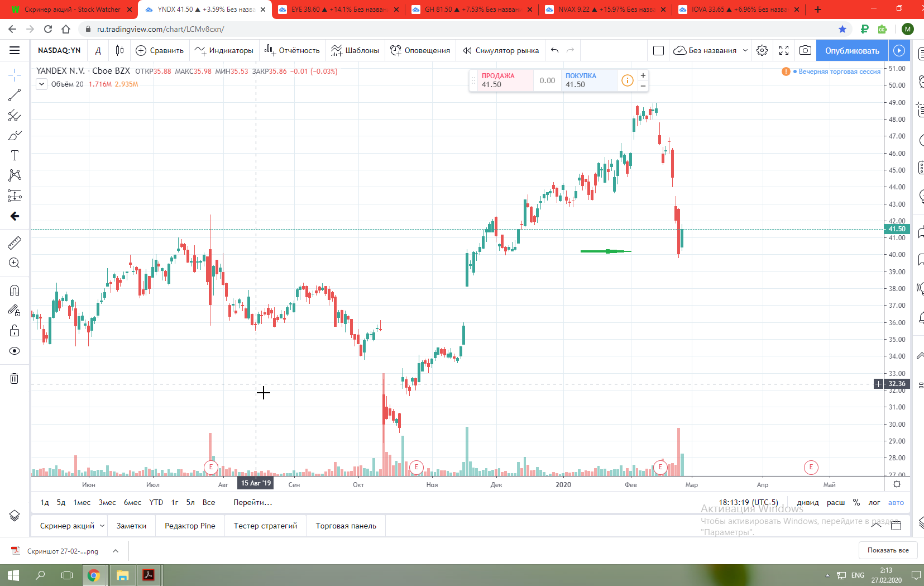Open candlestick chart style selector
This screenshot has height=586, width=924.
119,50
